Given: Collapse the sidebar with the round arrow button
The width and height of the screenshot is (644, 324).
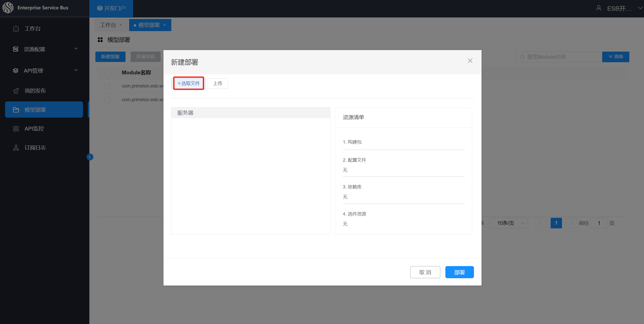Looking at the screenshot, I should [90, 157].
